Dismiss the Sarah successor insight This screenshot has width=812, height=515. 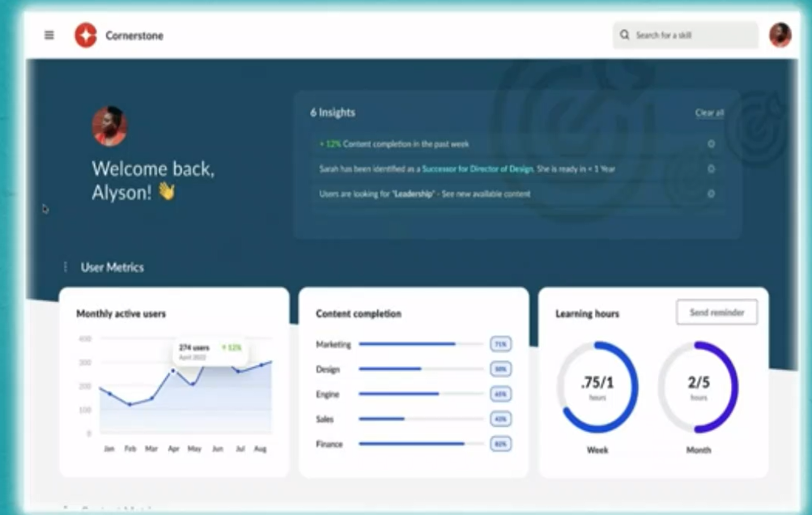711,169
